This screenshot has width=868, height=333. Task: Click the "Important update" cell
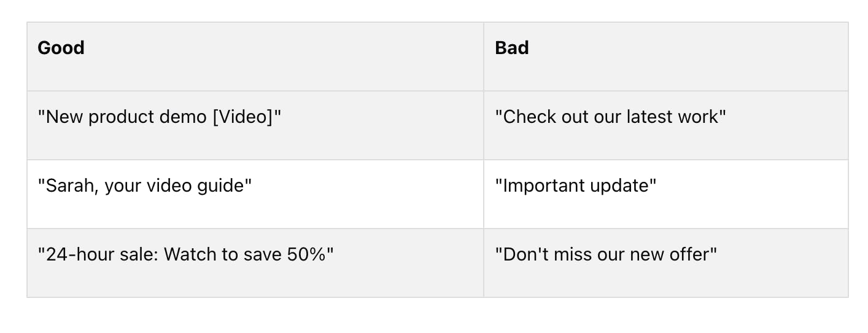click(576, 186)
